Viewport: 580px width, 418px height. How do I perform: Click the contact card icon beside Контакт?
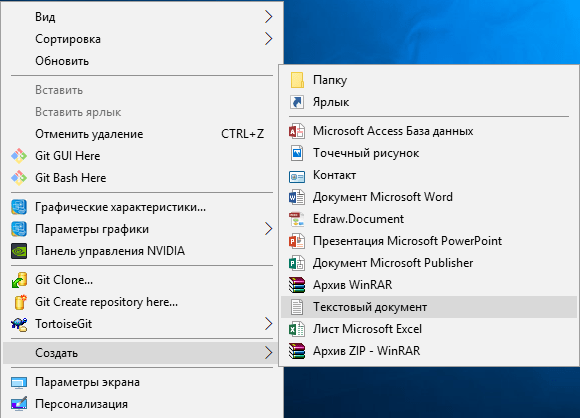297,177
